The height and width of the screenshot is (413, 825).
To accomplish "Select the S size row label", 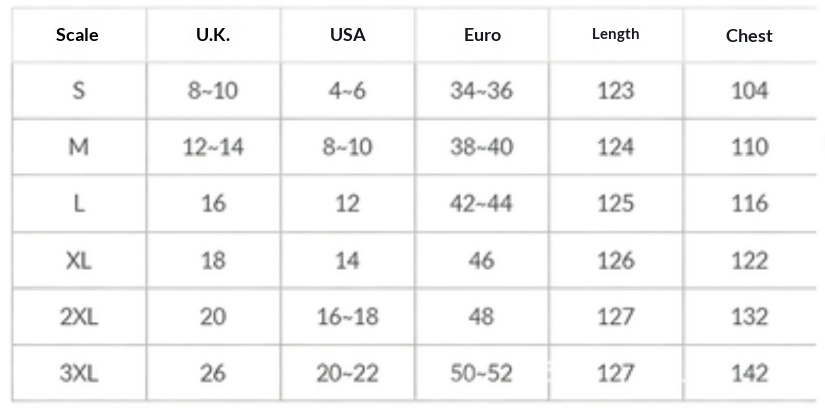I will [78, 91].
